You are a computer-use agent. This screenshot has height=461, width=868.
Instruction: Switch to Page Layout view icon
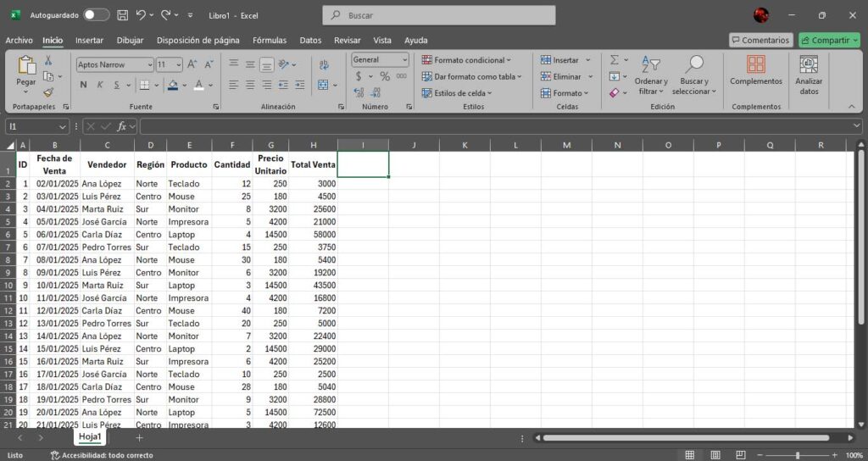click(715, 455)
